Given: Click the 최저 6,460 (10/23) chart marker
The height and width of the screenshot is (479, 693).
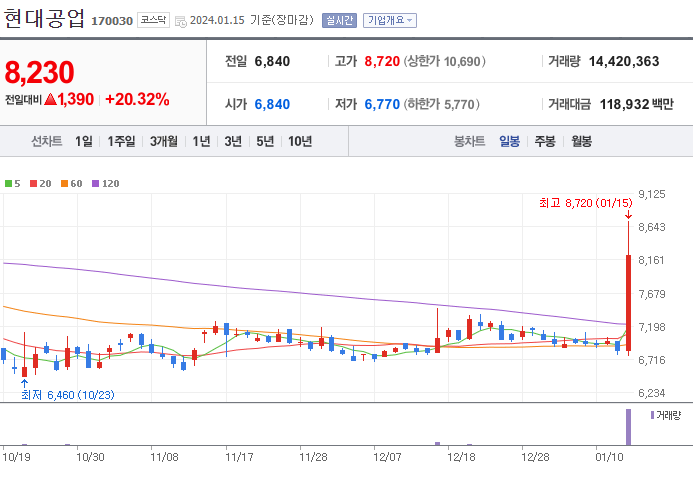Looking at the screenshot, I should (x=68, y=395).
